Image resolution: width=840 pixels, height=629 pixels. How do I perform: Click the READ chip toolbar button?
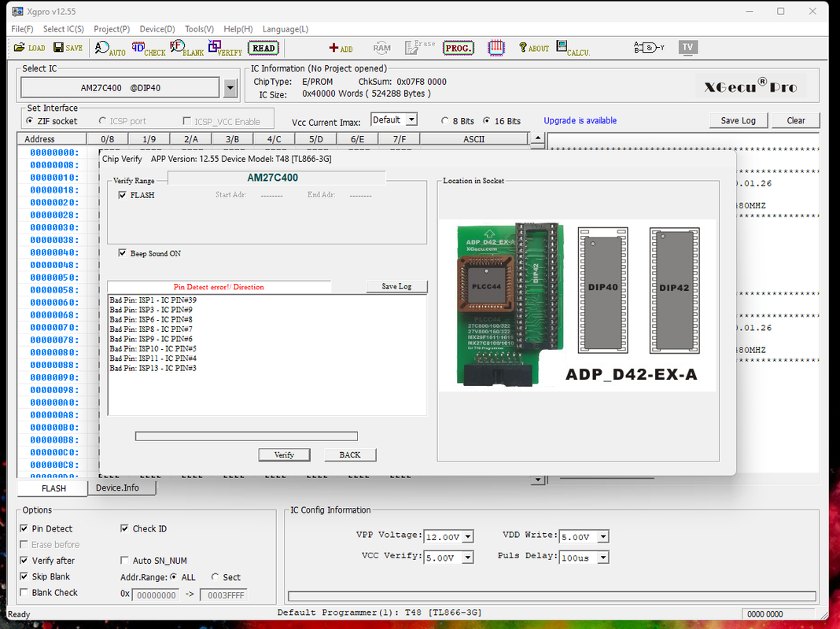pos(263,48)
